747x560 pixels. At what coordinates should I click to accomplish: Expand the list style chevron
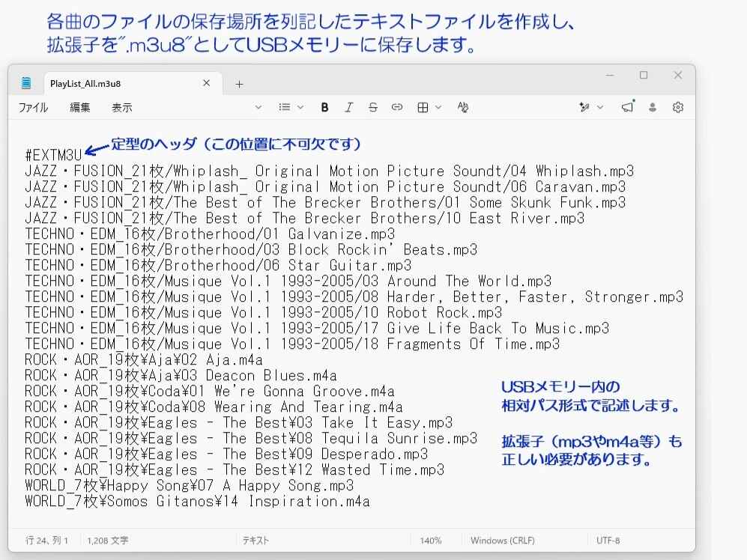300,108
